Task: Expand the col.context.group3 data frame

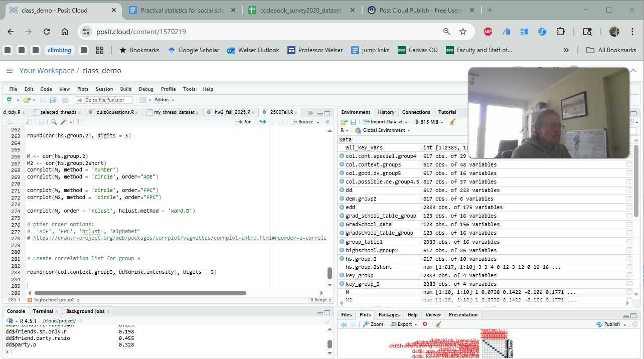Action: tap(342, 164)
